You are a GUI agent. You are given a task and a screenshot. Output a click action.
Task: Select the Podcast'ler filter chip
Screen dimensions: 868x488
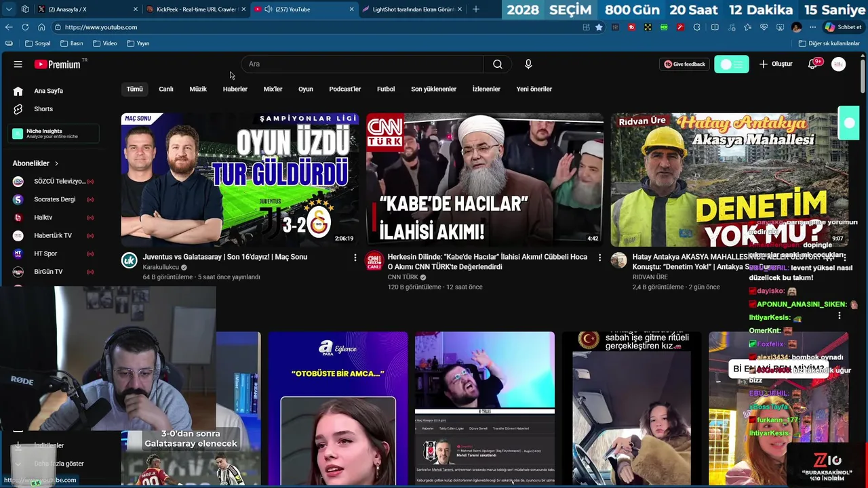[x=345, y=89]
